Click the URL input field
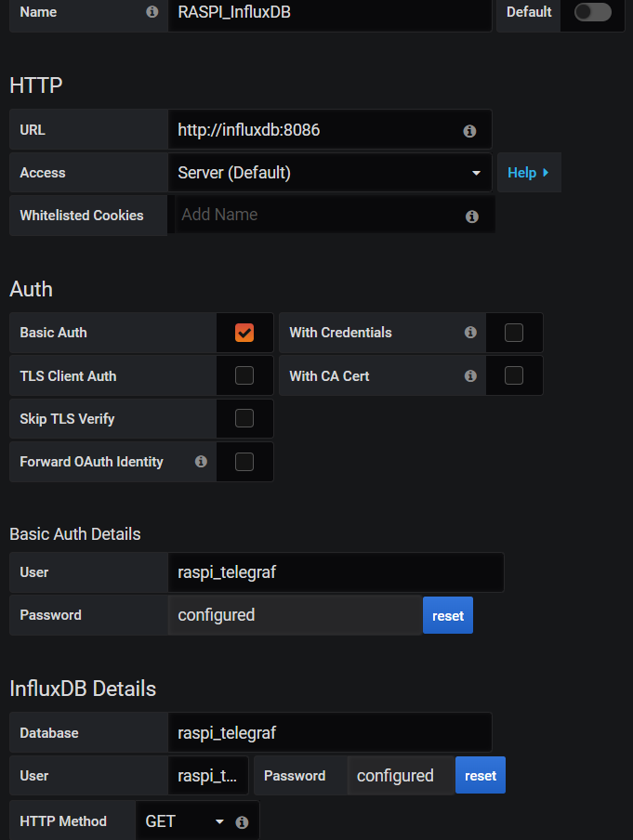 click(x=316, y=130)
